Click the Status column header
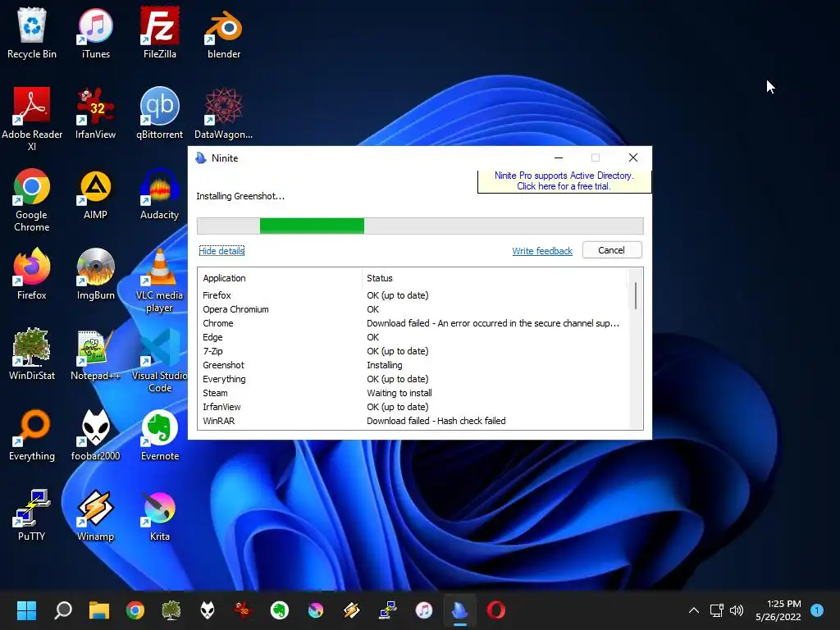The width and height of the screenshot is (840, 630). click(x=495, y=278)
